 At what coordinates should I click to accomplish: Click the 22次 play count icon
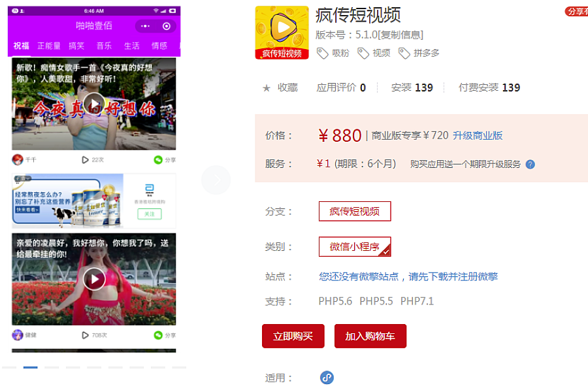(x=85, y=160)
